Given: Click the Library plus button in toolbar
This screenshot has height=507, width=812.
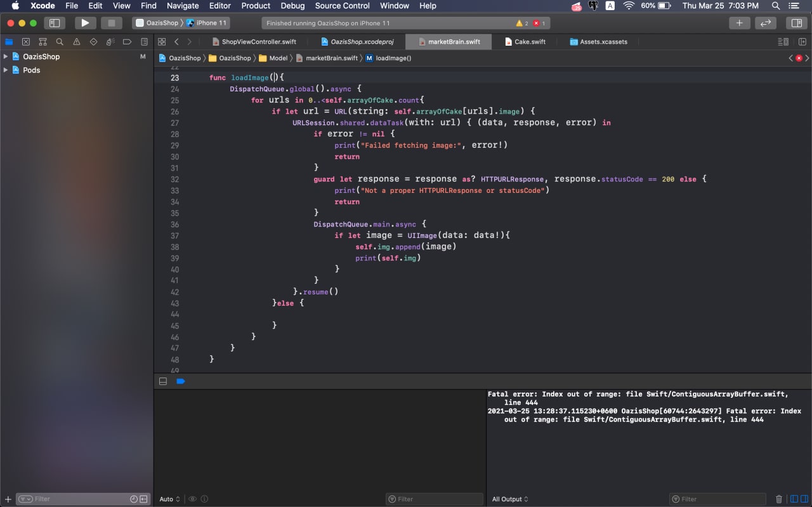Looking at the screenshot, I should (739, 23).
